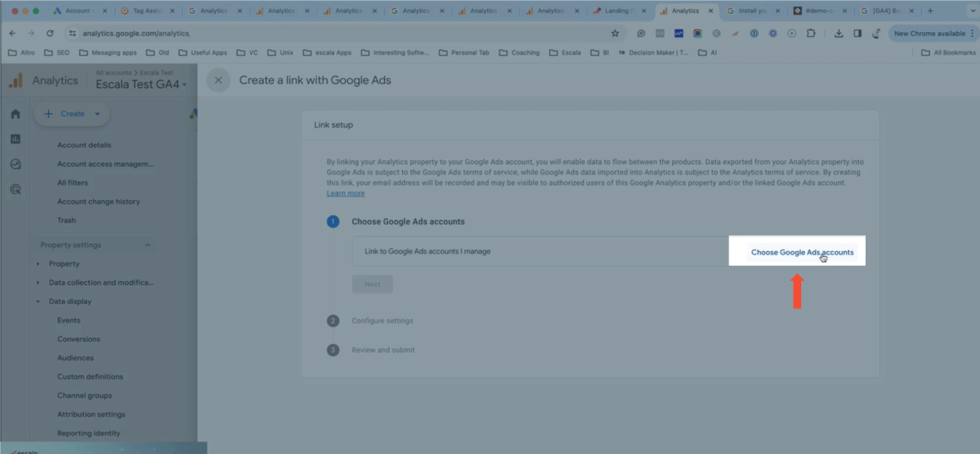Viewport: 980px width, 454px height.
Task: Open Decision Maker bookmark
Action: point(654,53)
